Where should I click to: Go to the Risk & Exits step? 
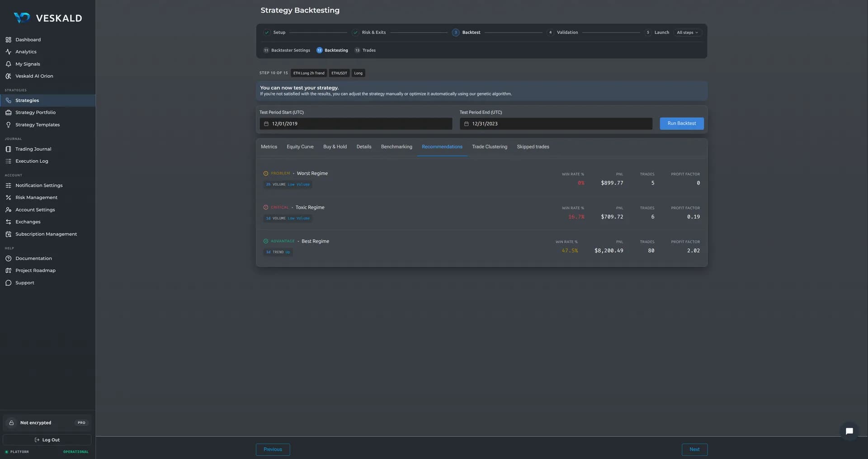click(369, 33)
